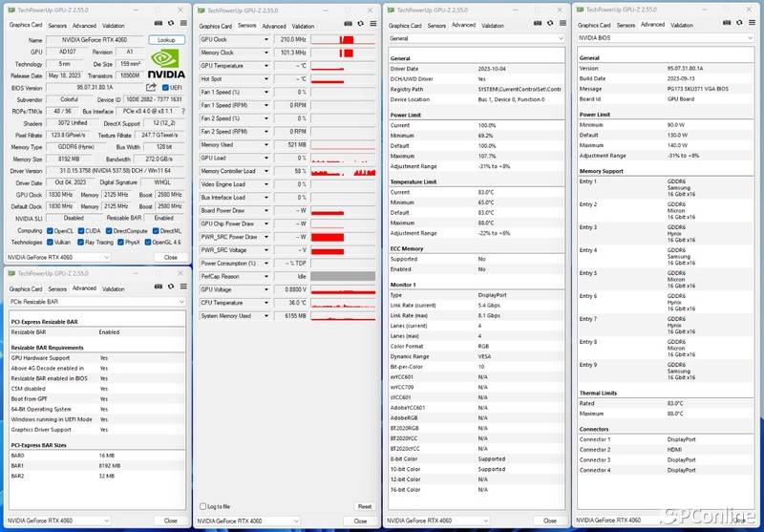Close the Graphics Card window with Close button
Viewport: 764px width, 532px height.
[x=171, y=257]
